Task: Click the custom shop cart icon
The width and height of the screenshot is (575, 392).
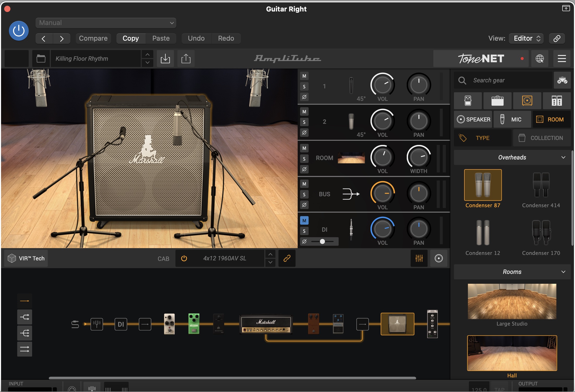Action: (562, 80)
